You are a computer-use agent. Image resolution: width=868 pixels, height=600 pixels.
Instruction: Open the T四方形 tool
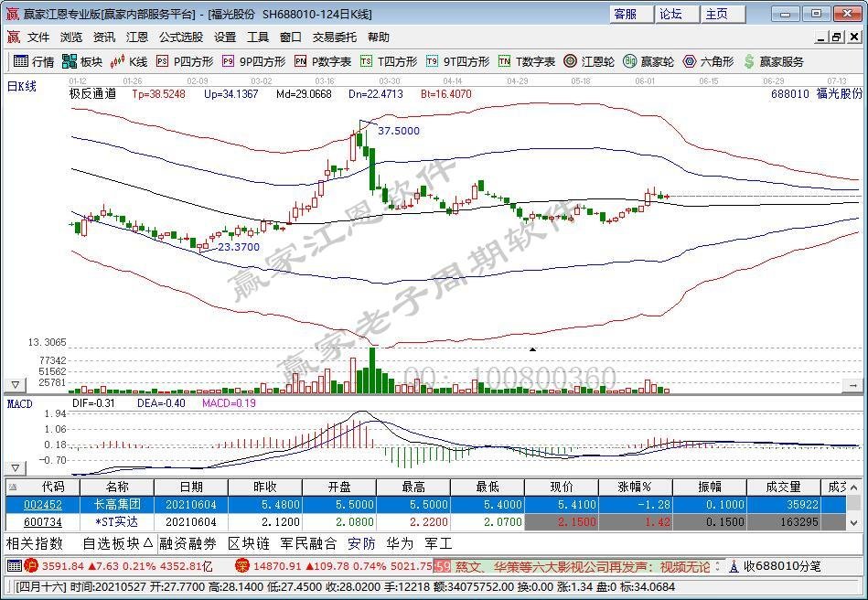(x=389, y=61)
